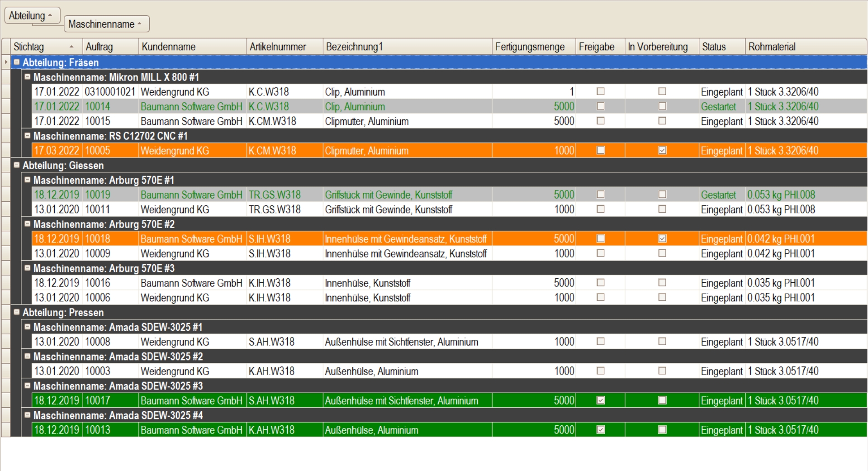The width and height of the screenshot is (868, 471).
Task: Tick Freigabe checkbox for order 10019
Action: (x=601, y=195)
